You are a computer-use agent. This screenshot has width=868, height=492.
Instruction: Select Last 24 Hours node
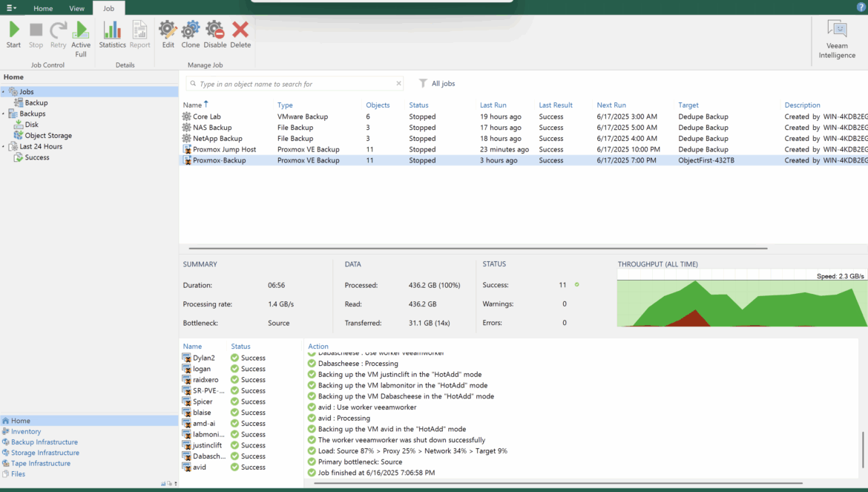click(36, 147)
